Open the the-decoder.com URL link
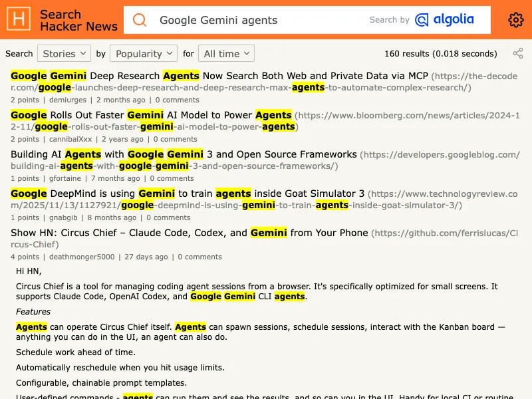Screen dimensions: 532x399 pyautogui.click(x=264, y=82)
